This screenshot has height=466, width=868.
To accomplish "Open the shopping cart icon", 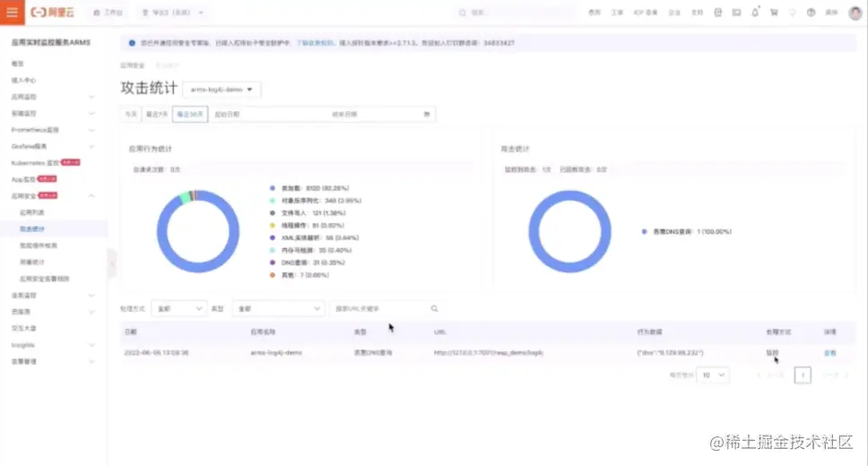I will click(774, 13).
